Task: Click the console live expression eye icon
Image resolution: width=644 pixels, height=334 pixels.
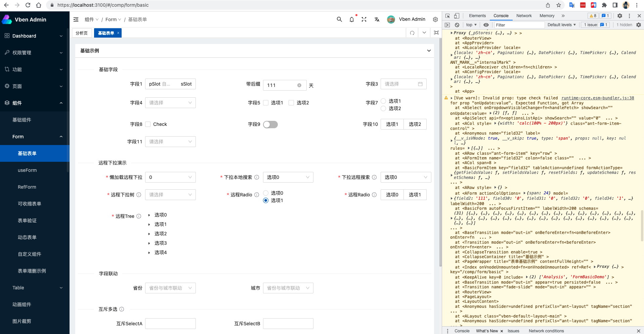Action: (x=486, y=25)
